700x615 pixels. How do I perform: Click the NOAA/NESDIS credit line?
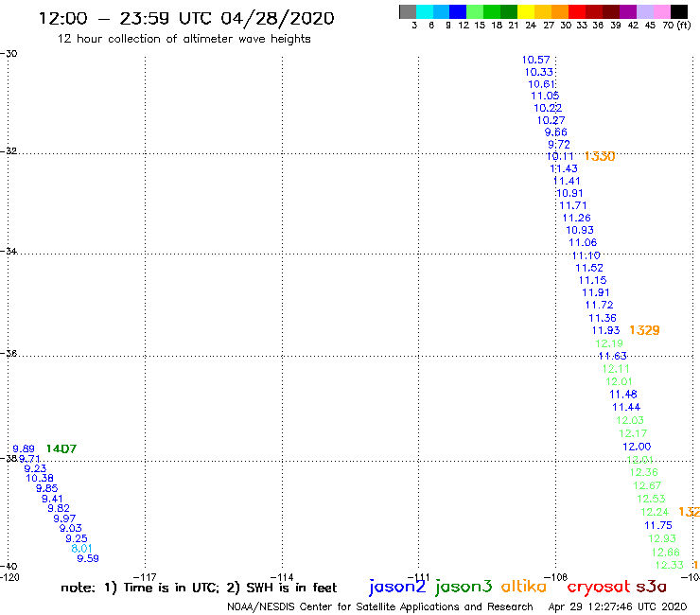click(380, 607)
